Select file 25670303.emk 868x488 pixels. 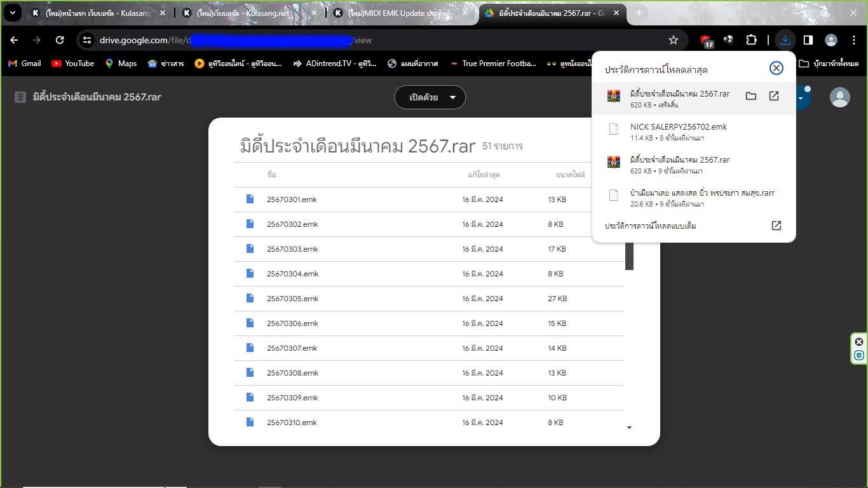[429, 249]
